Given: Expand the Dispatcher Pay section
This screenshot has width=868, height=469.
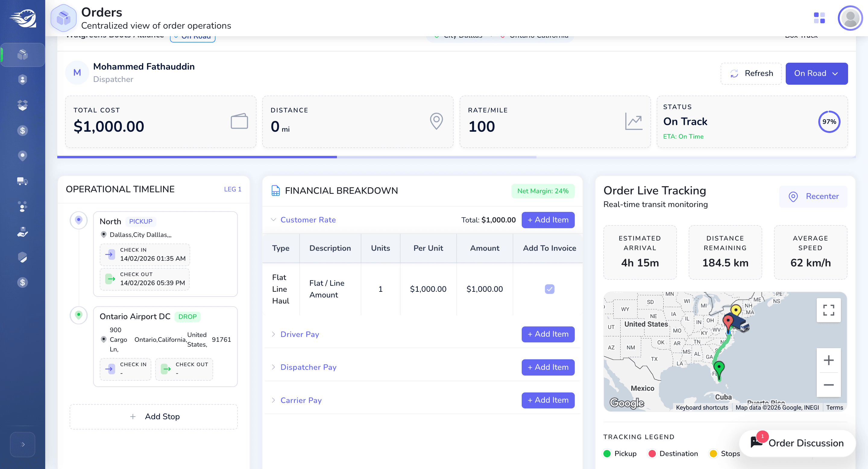Looking at the screenshot, I should click(x=308, y=367).
